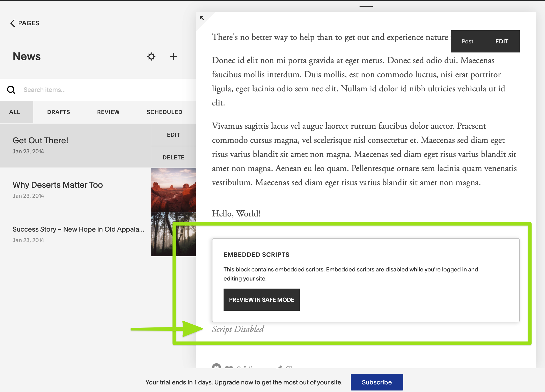Select the desert landscape thumbnail

click(173, 190)
